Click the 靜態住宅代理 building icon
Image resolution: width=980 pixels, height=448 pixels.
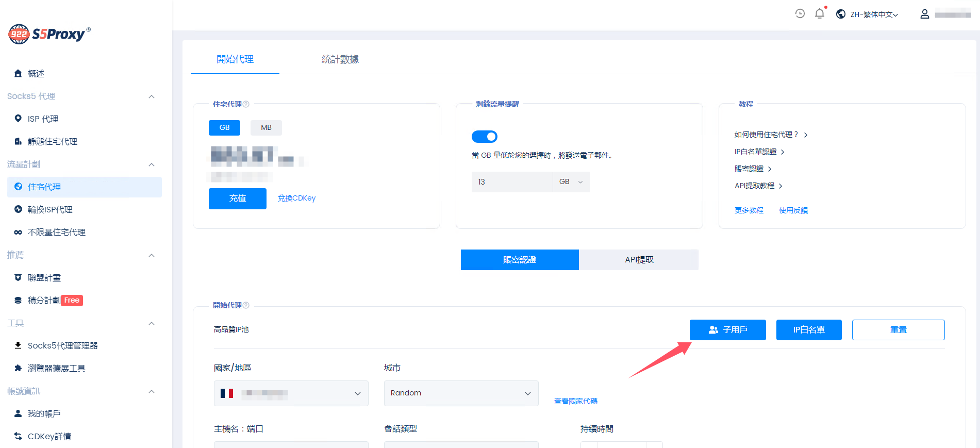18,141
